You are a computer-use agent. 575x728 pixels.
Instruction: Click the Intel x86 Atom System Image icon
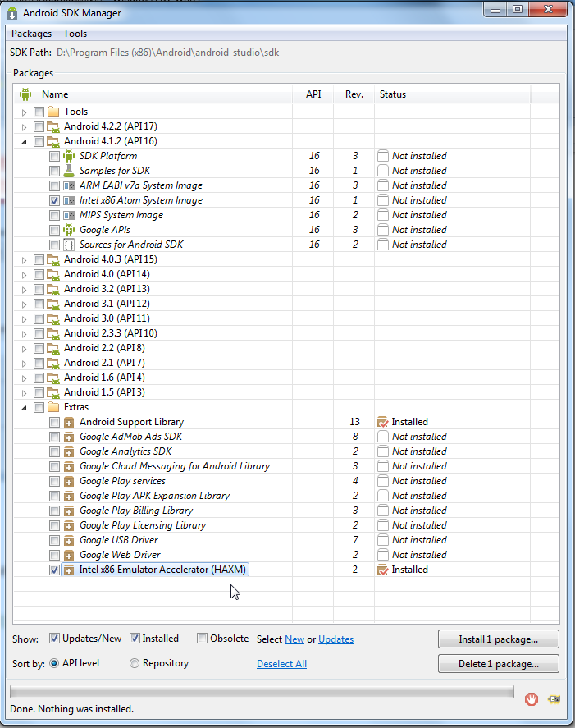[69, 200]
